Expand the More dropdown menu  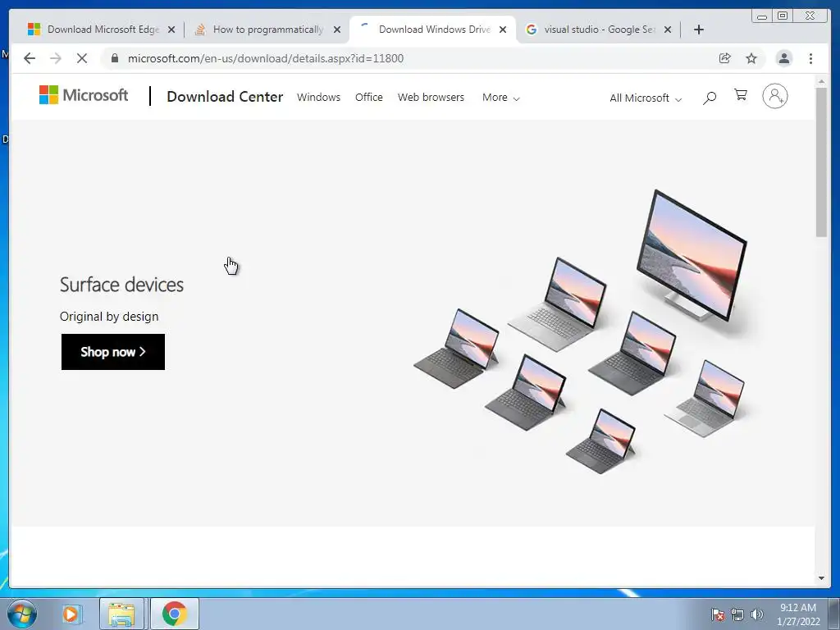click(x=501, y=98)
